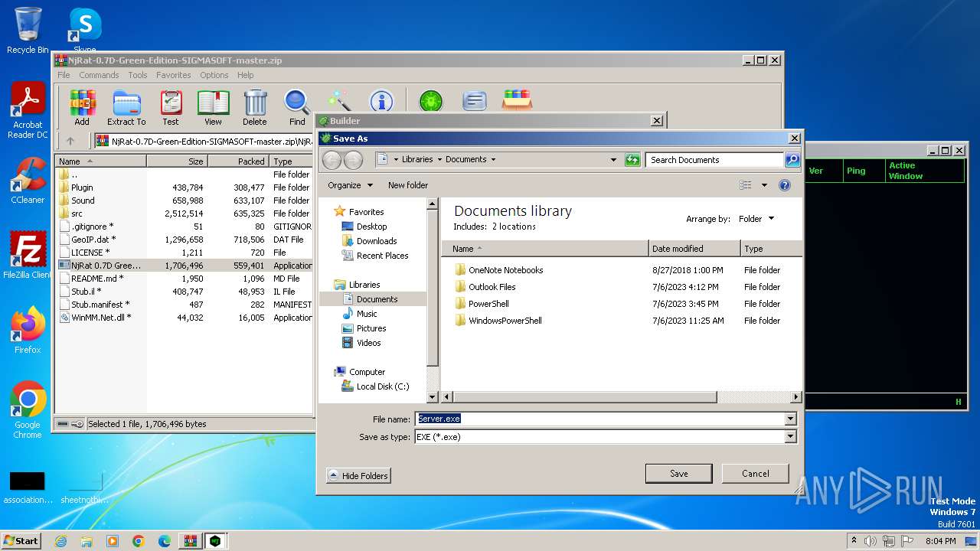Click the search magnifier icon in Save As
Image resolution: width=980 pixels, height=551 pixels.
coord(792,160)
